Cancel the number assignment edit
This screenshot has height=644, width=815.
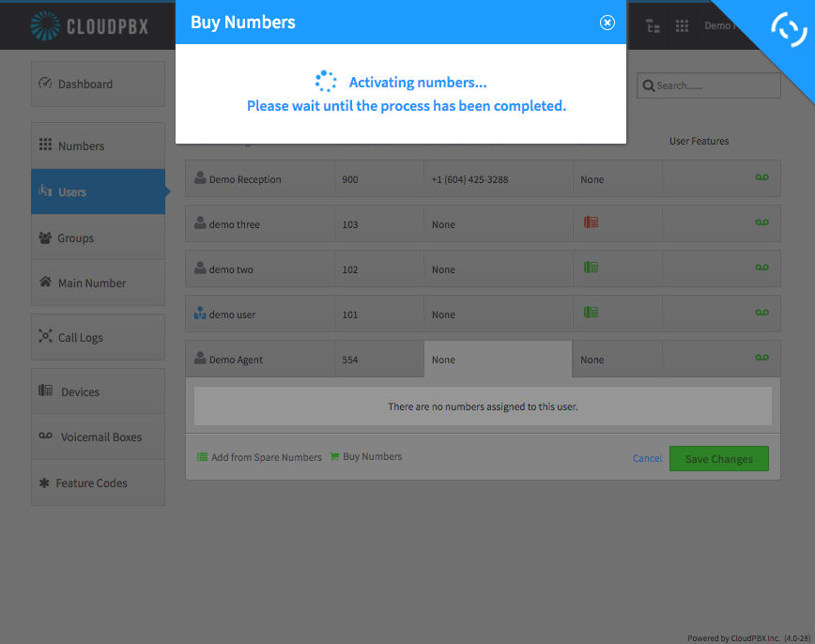pos(647,458)
